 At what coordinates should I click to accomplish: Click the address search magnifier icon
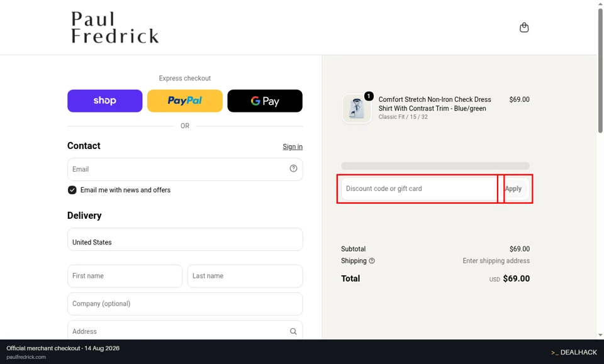coord(293,331)
